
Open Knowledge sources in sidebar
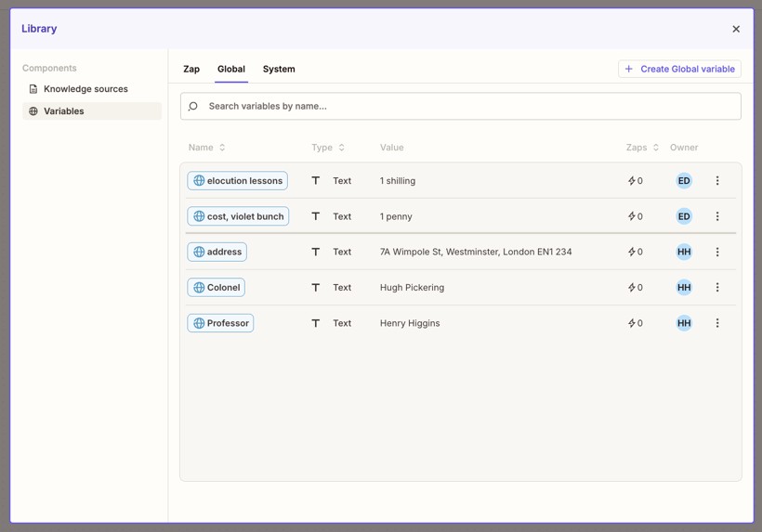pos(92,89)
